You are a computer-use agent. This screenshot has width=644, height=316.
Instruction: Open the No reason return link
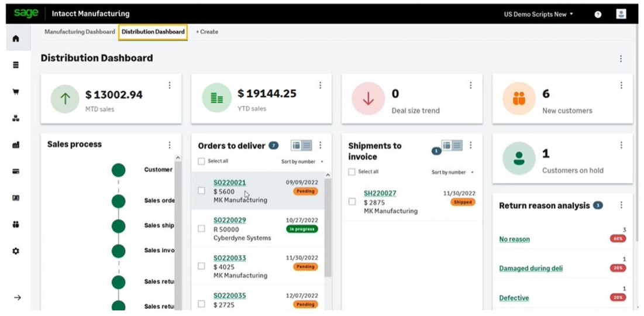[x=514, y=239]
